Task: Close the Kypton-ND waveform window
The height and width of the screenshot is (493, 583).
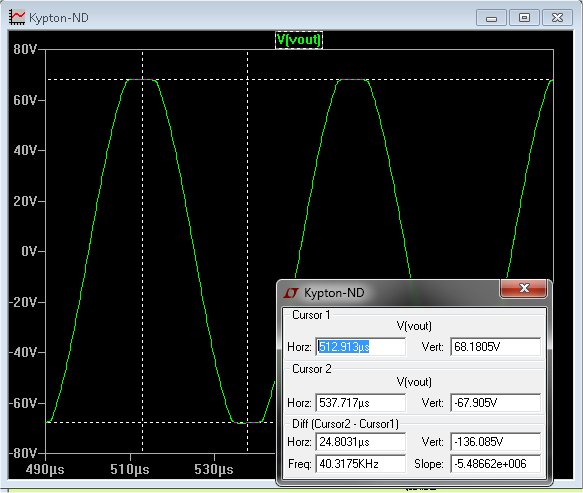Action: (x=557, y=18)
